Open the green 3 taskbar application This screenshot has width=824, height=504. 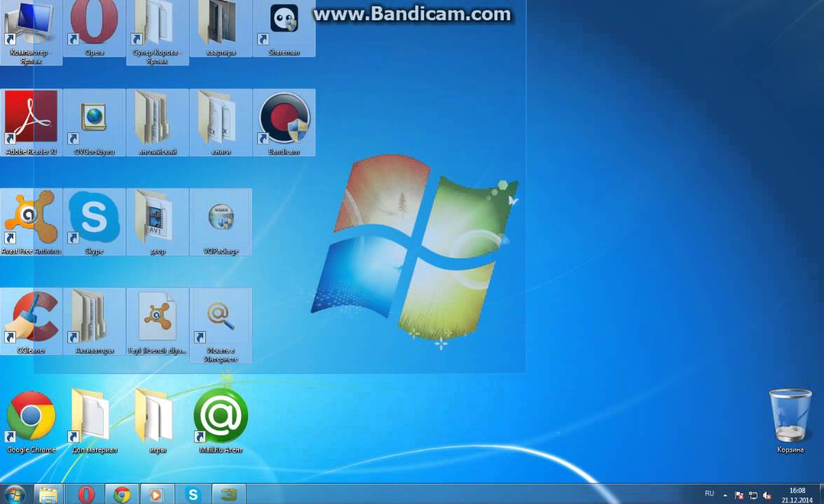click(228, 494)
